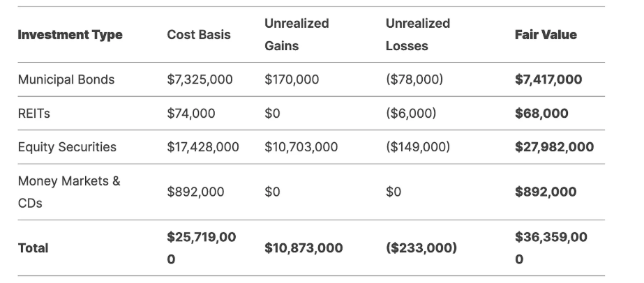The width and height of the screenshot is (644, 283).
Task: Click the Fair Value column header
Action: tap(546, 35)
